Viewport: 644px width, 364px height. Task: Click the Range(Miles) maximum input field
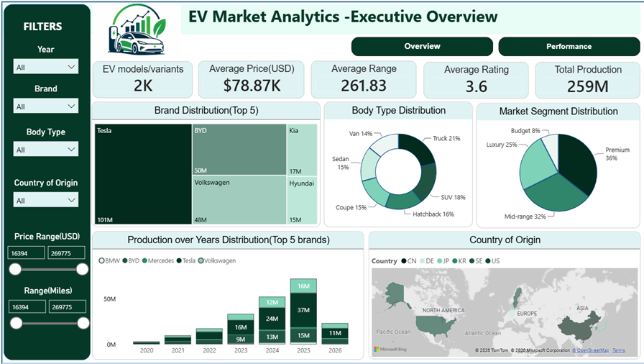(x=68, y=307)
